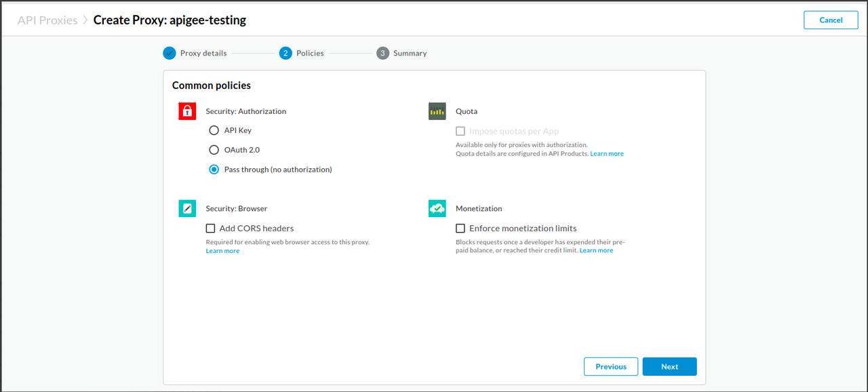The image size is (868, 392).
Task: Click the Quota section label
Action: pyautogui.click(x=467, y=111)
